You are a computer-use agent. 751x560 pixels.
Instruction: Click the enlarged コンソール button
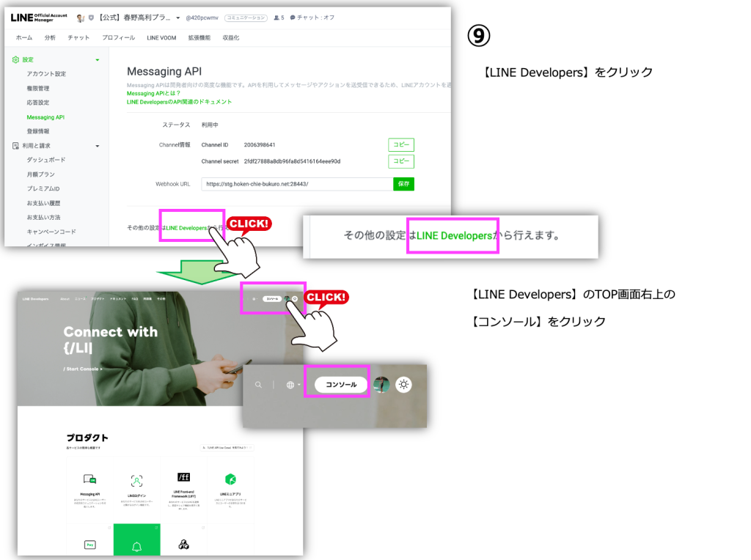(341, 384)
